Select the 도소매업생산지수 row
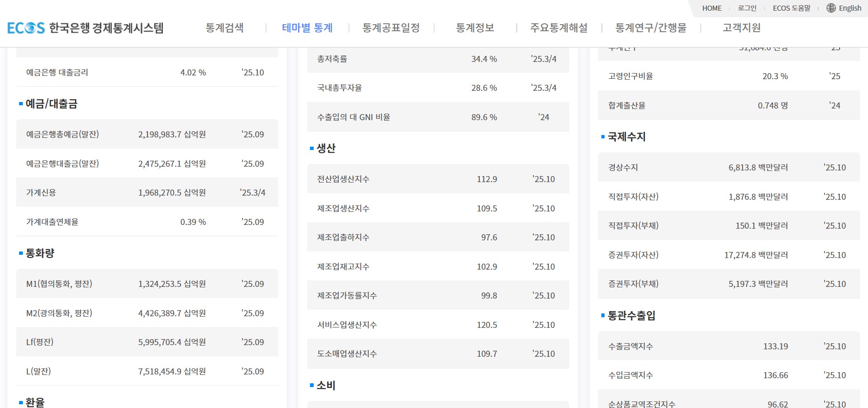The image size is (868, 408). pos(438,354)
